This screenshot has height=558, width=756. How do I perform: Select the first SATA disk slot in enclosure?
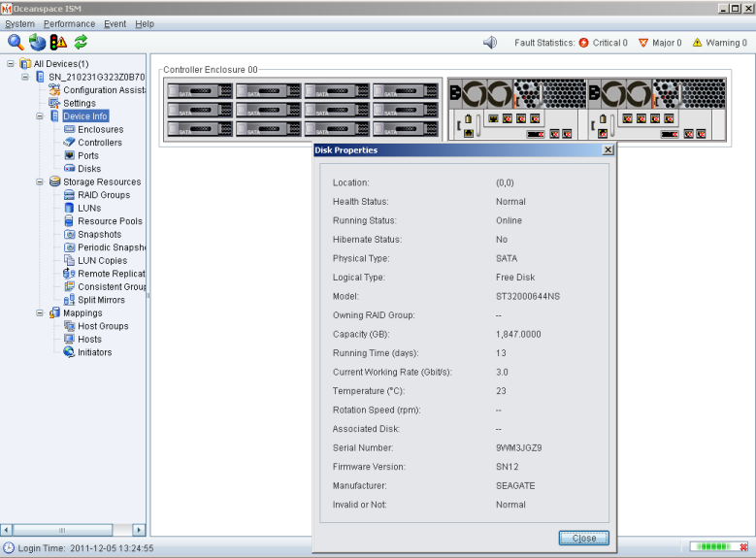point(200,90)
